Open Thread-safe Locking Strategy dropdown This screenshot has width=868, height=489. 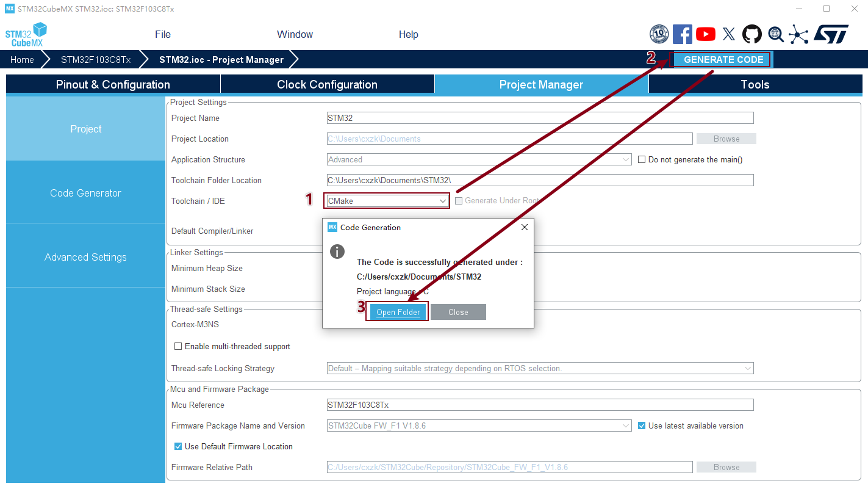[540, 368]
